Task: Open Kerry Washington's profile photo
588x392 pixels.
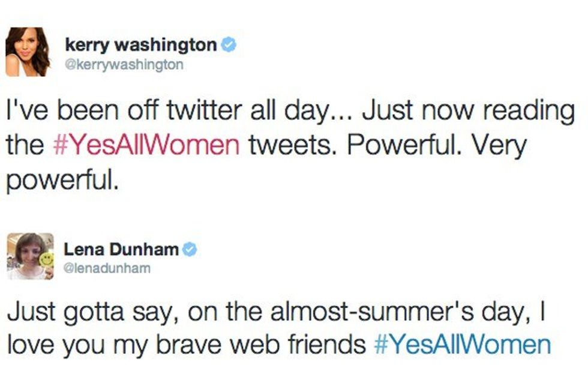Action: click(x=28, y=52)
